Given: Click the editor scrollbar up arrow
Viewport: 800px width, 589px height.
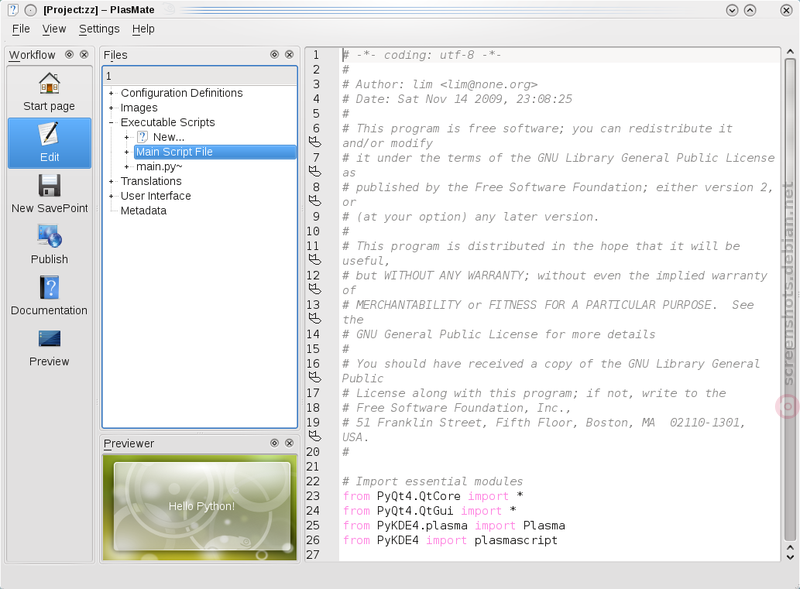Looking at the screenshot, I should tap(790, 52).
